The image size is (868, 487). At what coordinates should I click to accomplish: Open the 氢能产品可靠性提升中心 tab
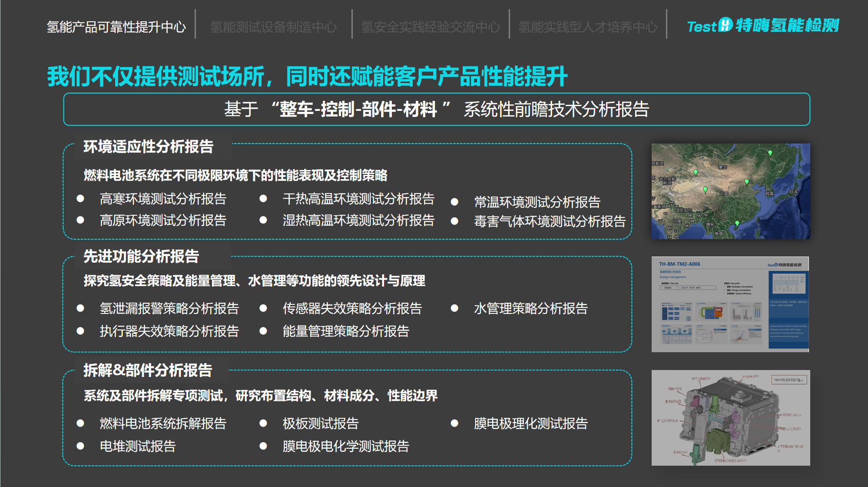[x=116, y=27]
